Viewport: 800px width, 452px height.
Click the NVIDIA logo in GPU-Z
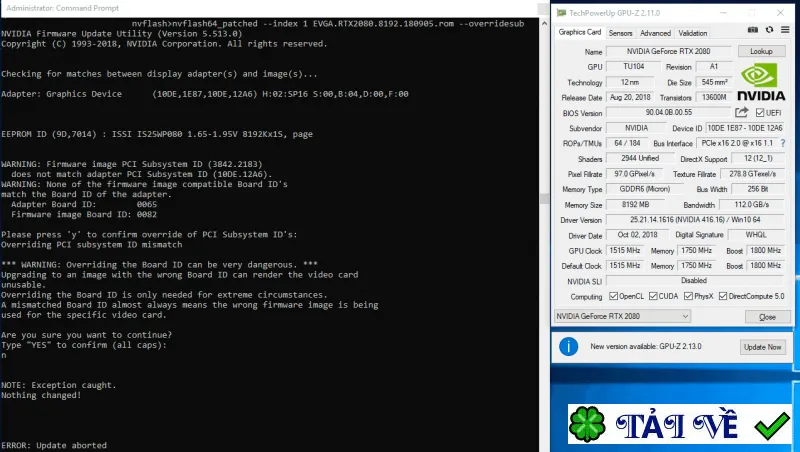761,82
